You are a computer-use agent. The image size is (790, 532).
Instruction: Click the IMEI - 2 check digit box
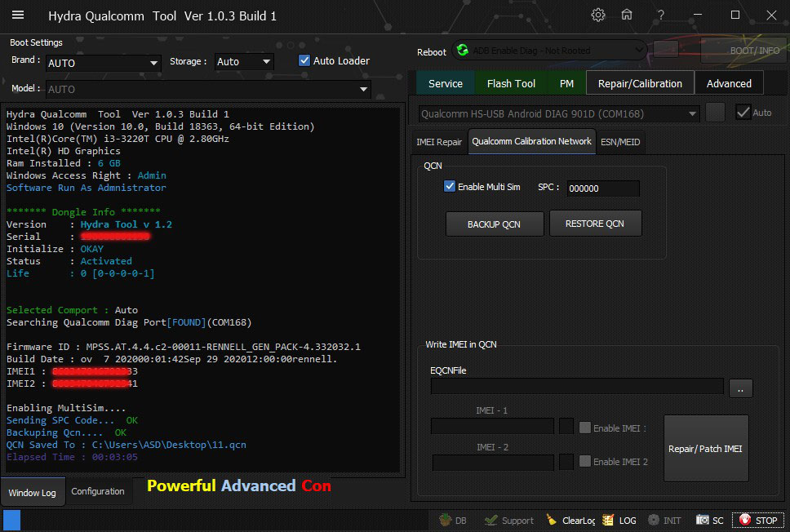(566, 462)
